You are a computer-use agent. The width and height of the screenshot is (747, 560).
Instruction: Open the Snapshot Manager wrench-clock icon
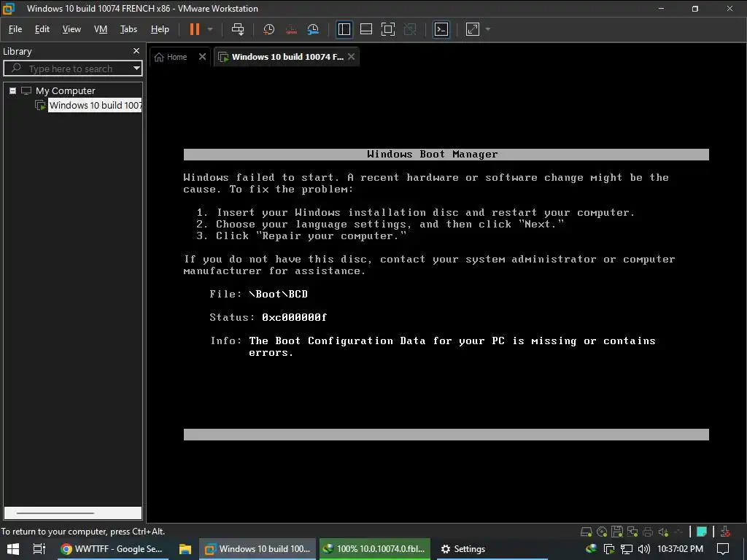click(313, 29)
